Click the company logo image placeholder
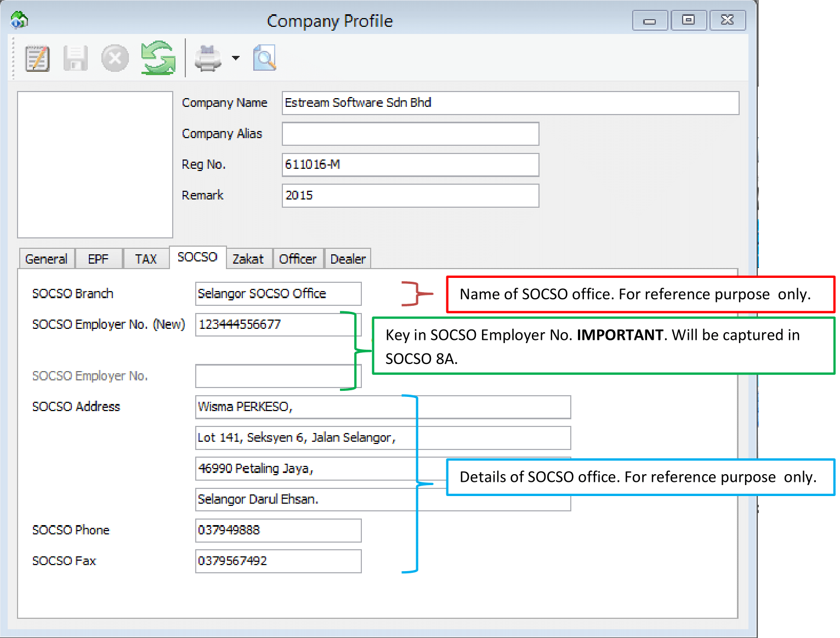Screen dimensions: 840x638 95,164
